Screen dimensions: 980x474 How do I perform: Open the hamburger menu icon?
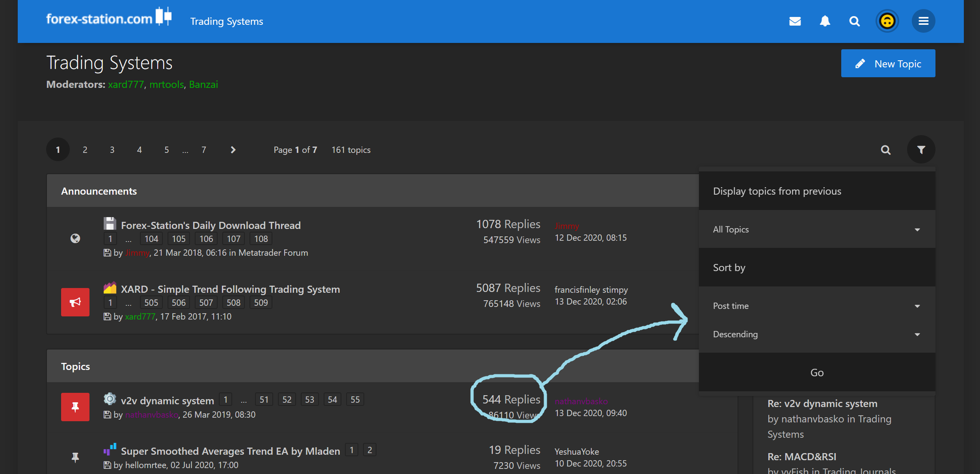[923, 21]
